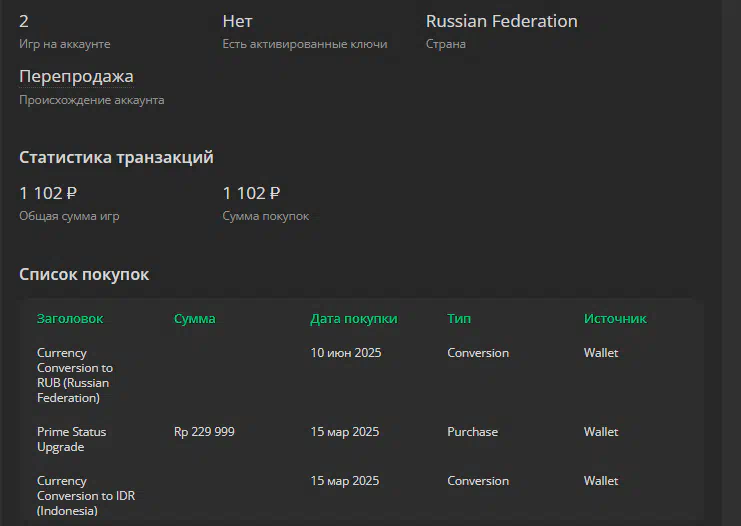Click the 'Есть активированные ключи' label
Screen dimensions: 741x526
click(305, 44)
